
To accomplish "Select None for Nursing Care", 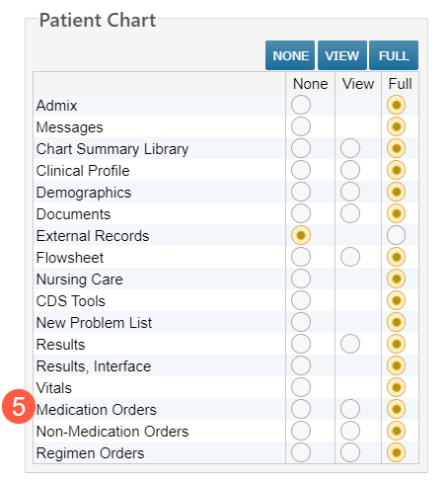I will [x=301, y=279].
